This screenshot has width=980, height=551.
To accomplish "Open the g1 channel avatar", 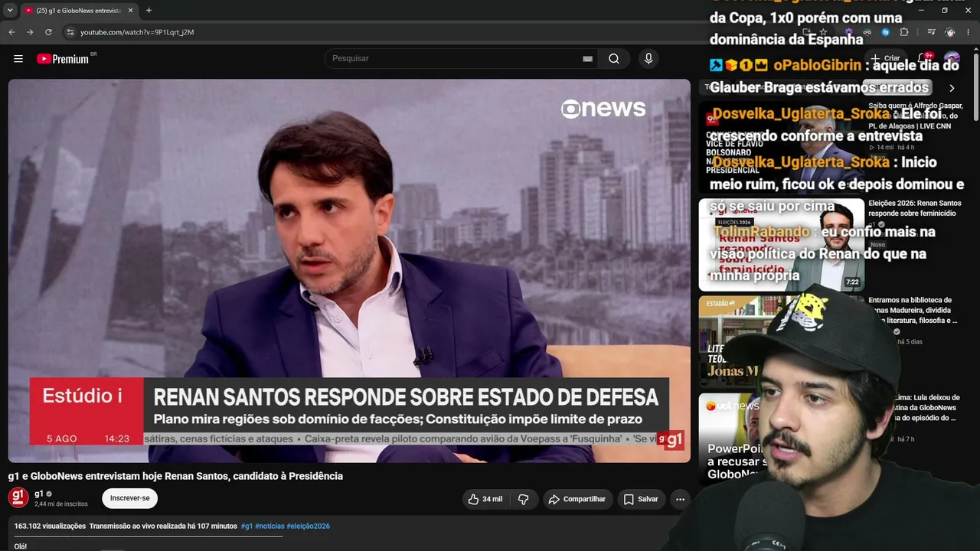I will (18, 498).
